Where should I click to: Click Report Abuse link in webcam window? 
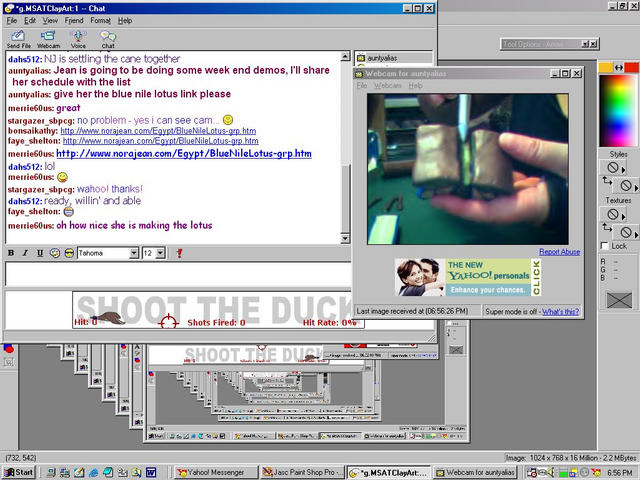tap(559, 252)
